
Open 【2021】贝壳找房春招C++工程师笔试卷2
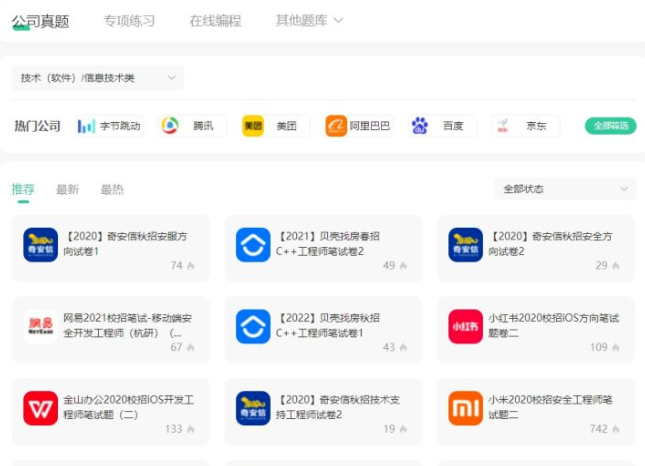(x=328, y=243)
